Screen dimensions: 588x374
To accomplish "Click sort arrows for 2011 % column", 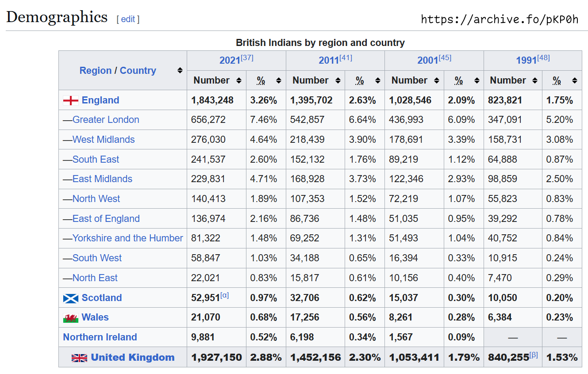I will [378, 80].
